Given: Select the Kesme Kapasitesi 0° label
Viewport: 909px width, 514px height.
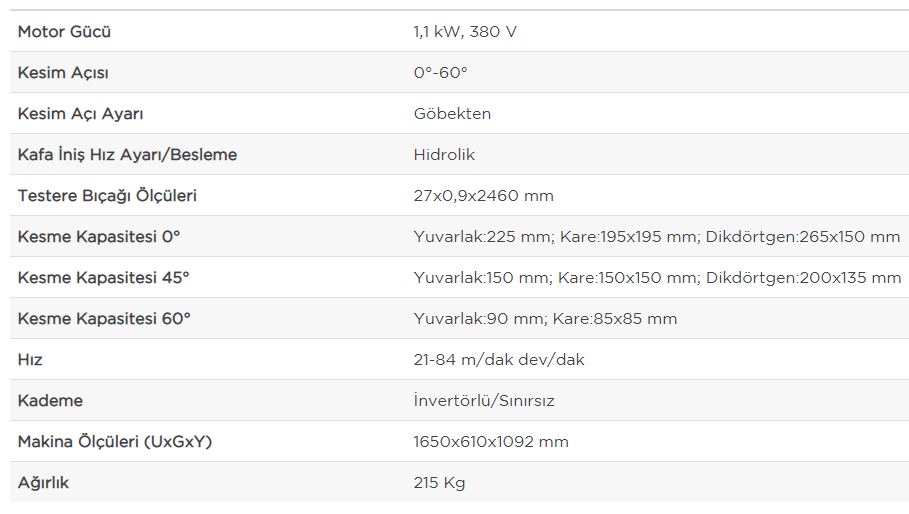Looking at the screenshot, I should 99,236.
